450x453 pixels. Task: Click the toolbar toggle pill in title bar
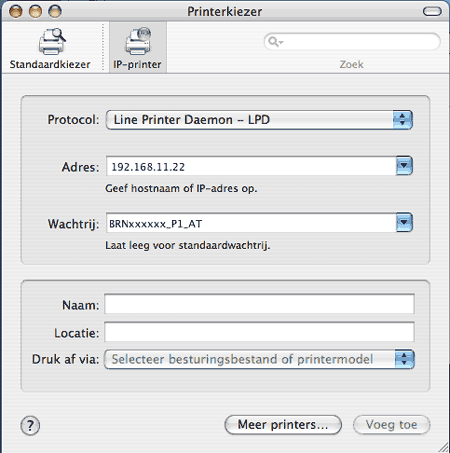pyautogui.click(x=432, y=12)
